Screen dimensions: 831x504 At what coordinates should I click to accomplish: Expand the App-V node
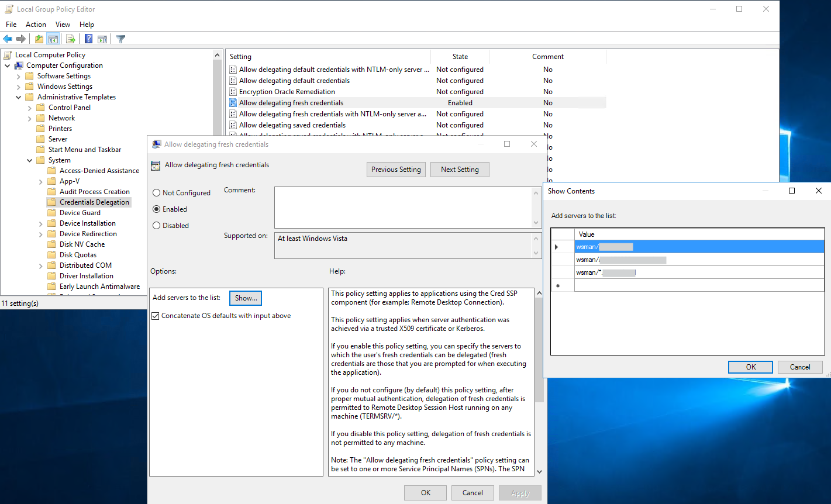coord(41,181)
